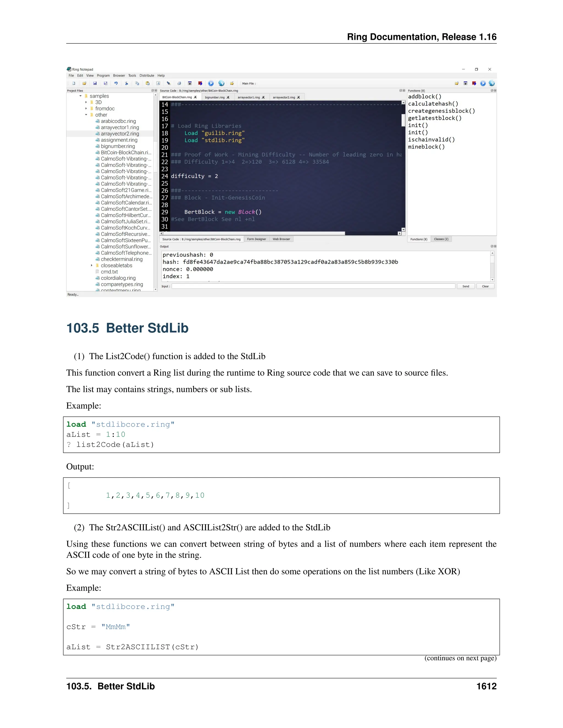Expand the closeabletabs folder

point(92,266)
